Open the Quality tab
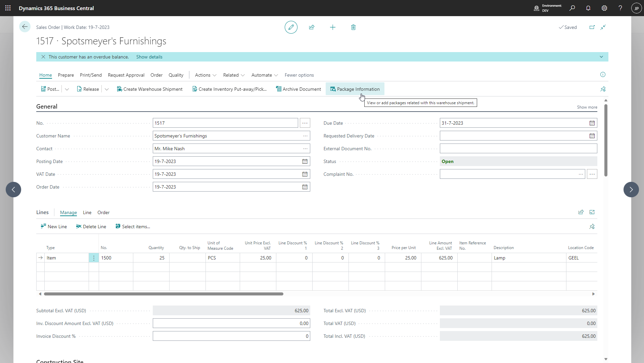This screenshot has width=644, height=363. [176, 75]
